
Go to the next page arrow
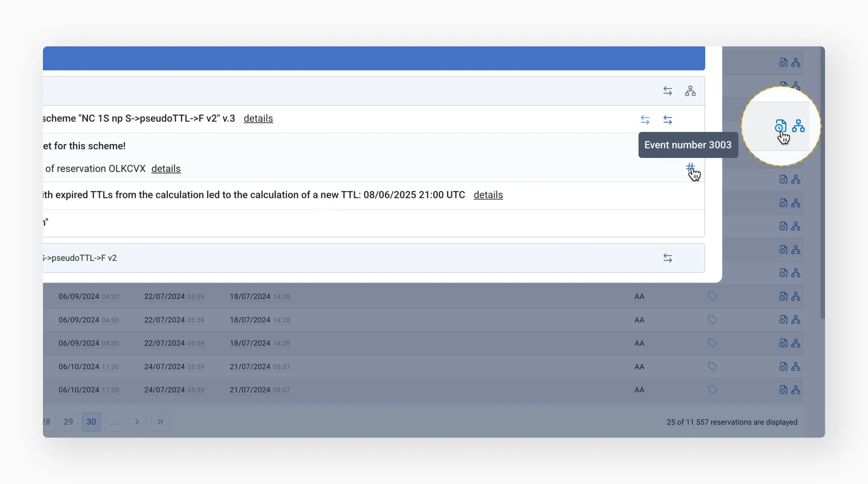[137, 422]
